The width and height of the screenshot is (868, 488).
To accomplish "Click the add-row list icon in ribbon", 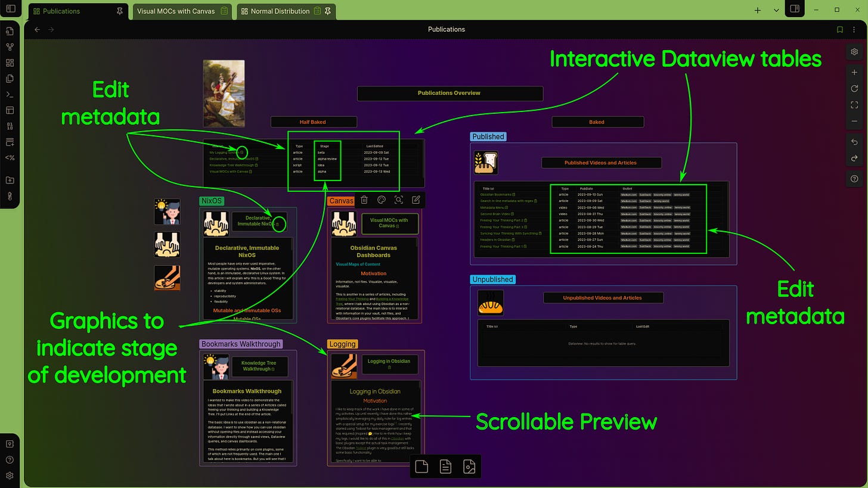I will [10, 142].
